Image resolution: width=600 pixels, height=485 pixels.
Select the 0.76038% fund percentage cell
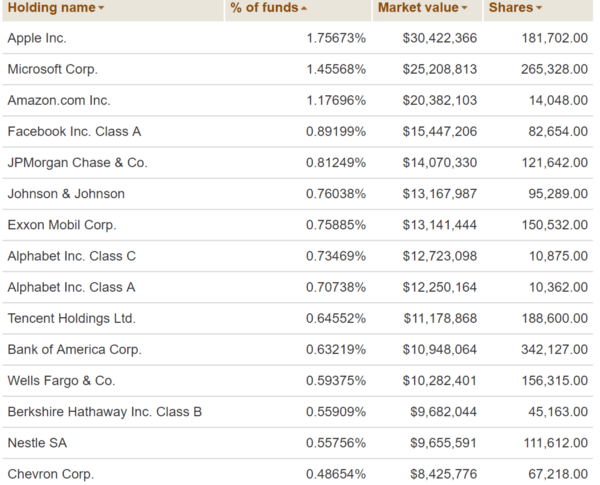tap(336, 194)
